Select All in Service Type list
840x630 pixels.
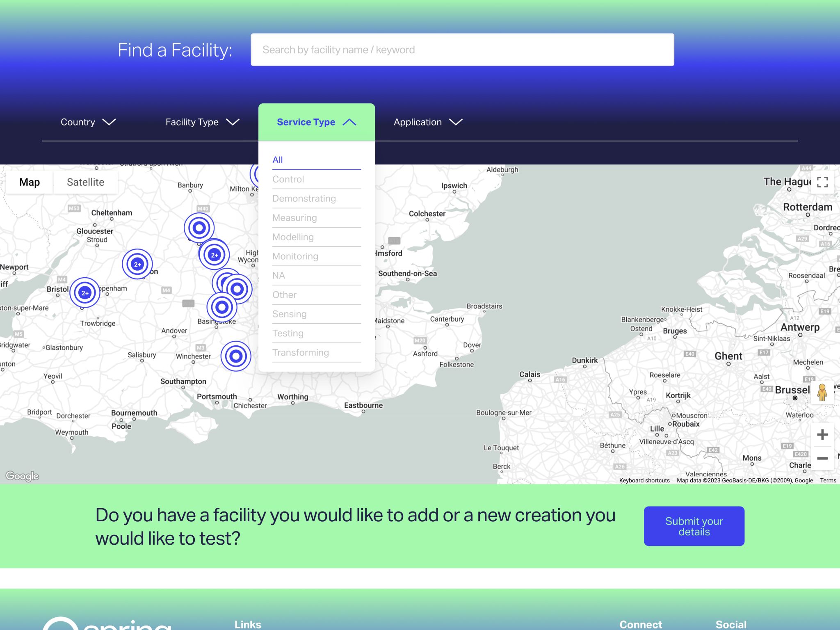278,160
